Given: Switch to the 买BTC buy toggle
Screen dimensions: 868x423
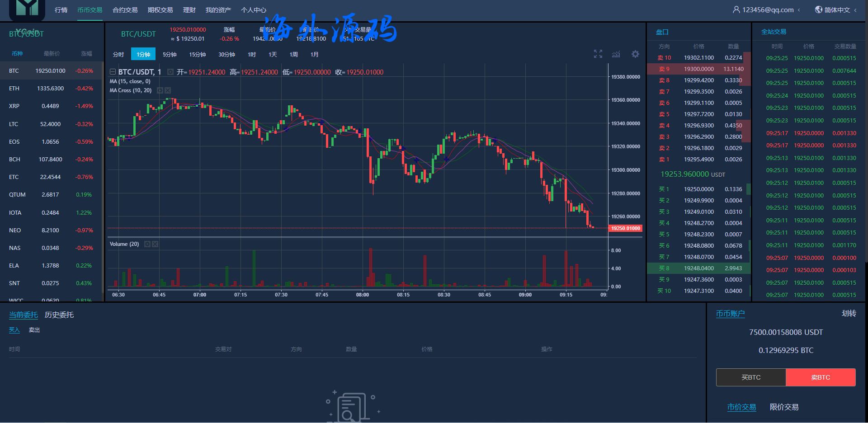Looking at the screenshot, I should [751, 377].
